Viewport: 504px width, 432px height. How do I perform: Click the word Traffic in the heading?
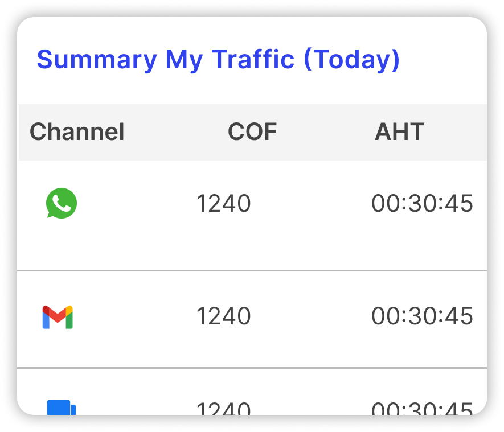click(x=253, y=59)
